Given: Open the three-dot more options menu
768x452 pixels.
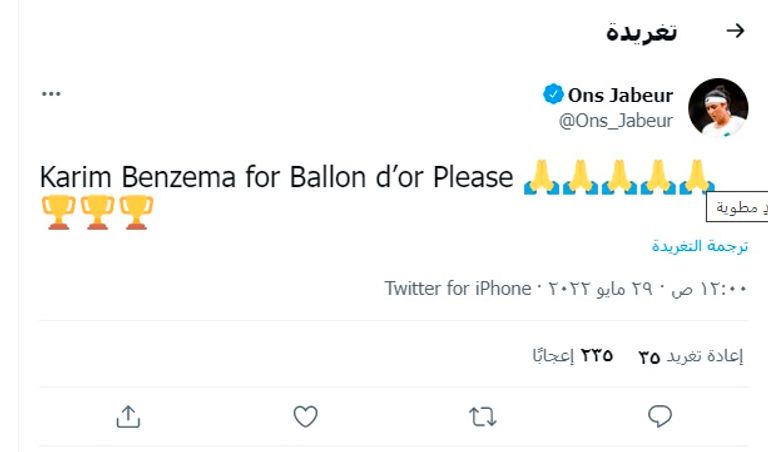Looking at the screenshot, I should (51, 94).
